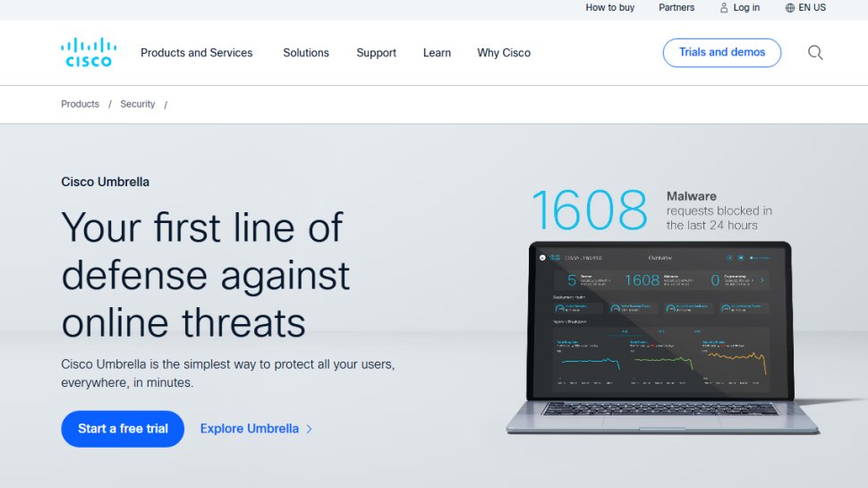Open the search magnifier icon
The height and width of the screenshot is (488, 868).
(815, 53)
